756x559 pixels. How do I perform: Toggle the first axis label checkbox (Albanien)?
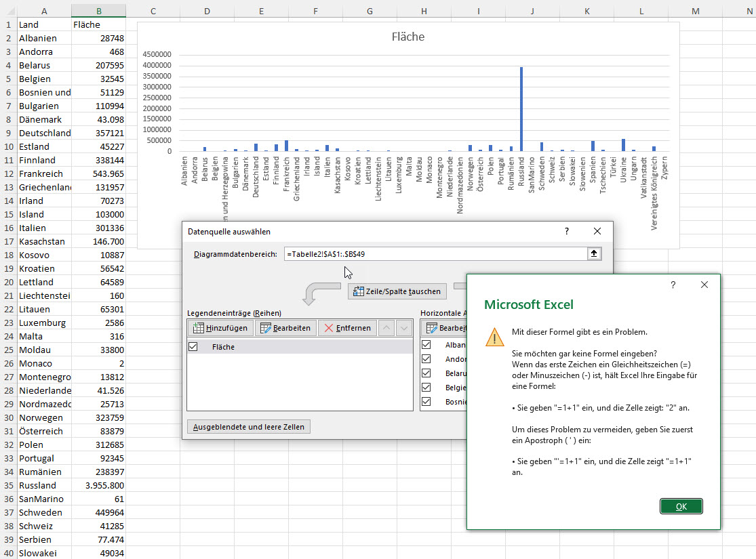(x=426, y=345)
